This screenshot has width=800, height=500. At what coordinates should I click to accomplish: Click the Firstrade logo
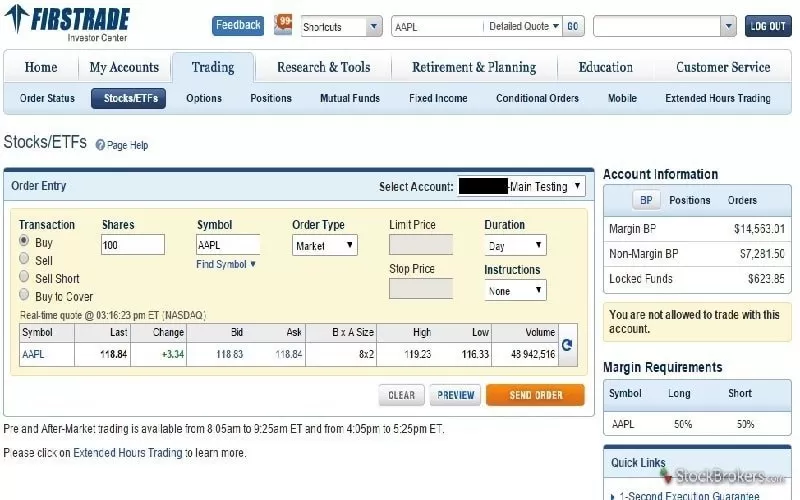tap(67, 22)
